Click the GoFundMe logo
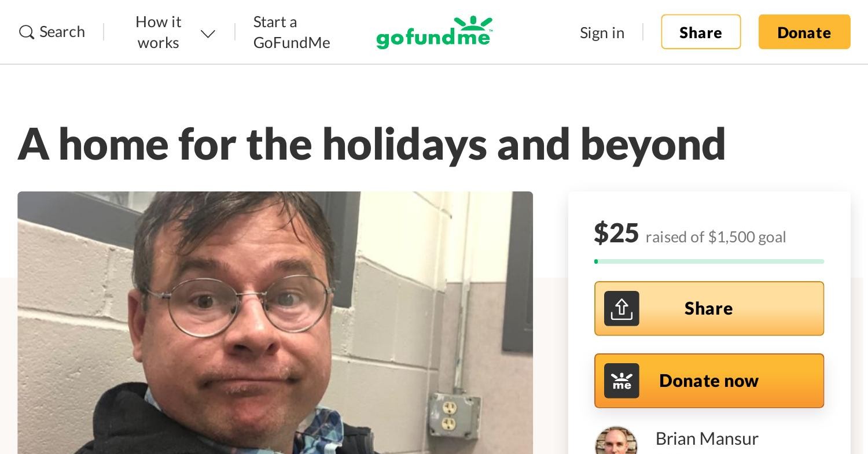This screenshot has width=868, height=454. (x=434, y=32)
